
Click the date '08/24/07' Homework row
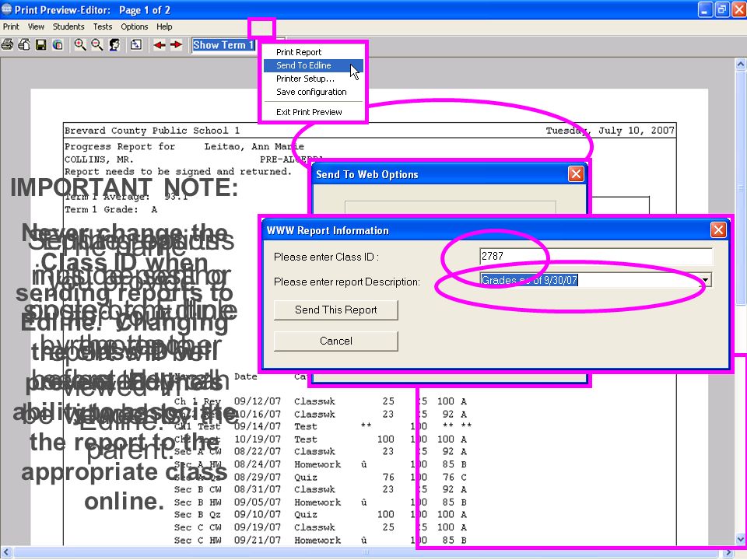pyautogui.click(x=258, y=464)
